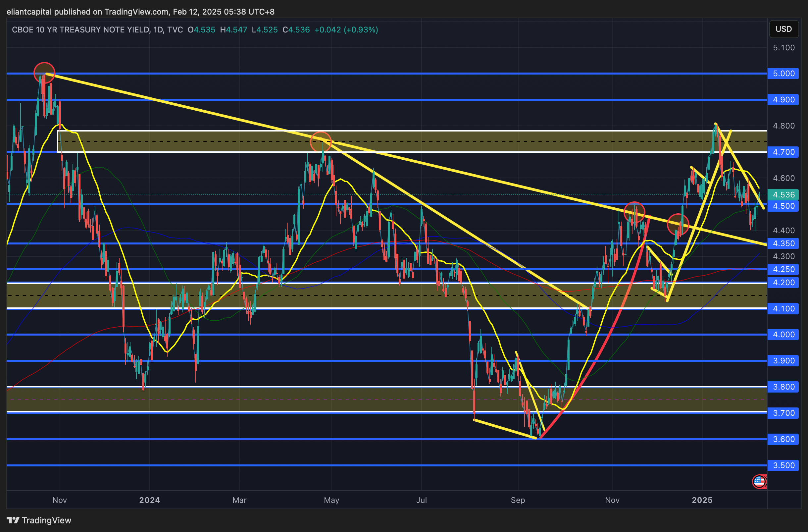Click the TradingView logo icon

pyautogui.click(x=13, y=520)
